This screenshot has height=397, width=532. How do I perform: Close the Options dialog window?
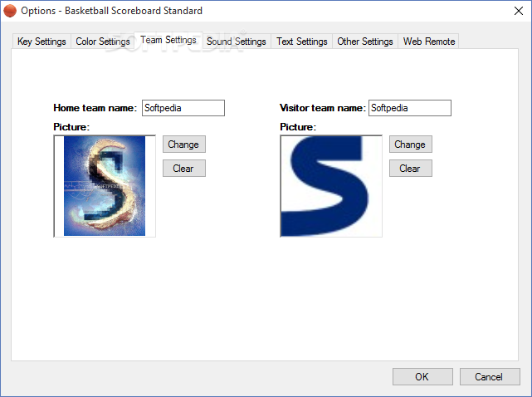coord(519,11)
